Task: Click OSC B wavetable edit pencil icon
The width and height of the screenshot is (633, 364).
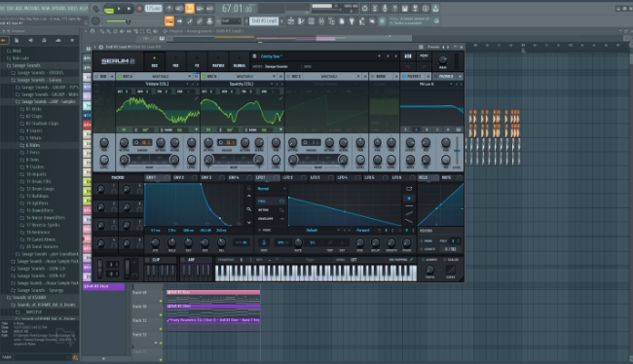Action: (x=281, y=98)
